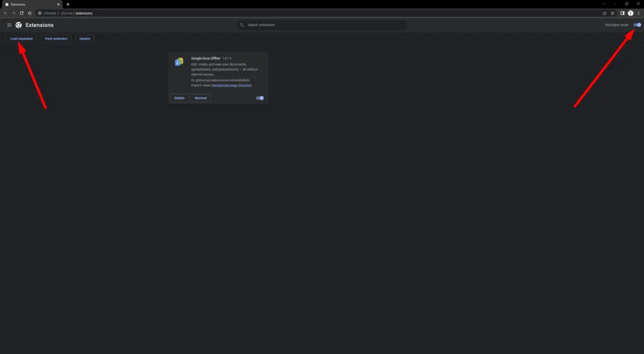
Task: Click the Google Docs Offline extension icon
Action: click(x=179, y=62)
